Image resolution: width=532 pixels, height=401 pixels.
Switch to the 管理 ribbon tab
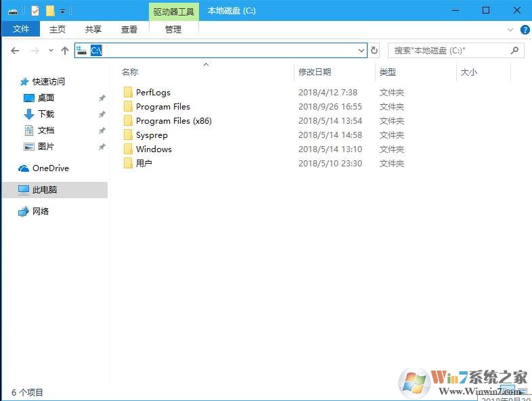coord(173,29)
